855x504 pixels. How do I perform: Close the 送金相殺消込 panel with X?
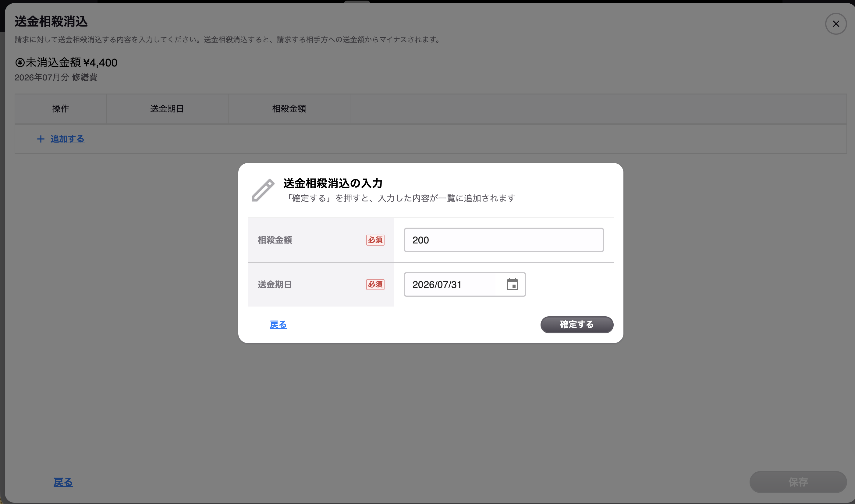(x=835, y=24)
